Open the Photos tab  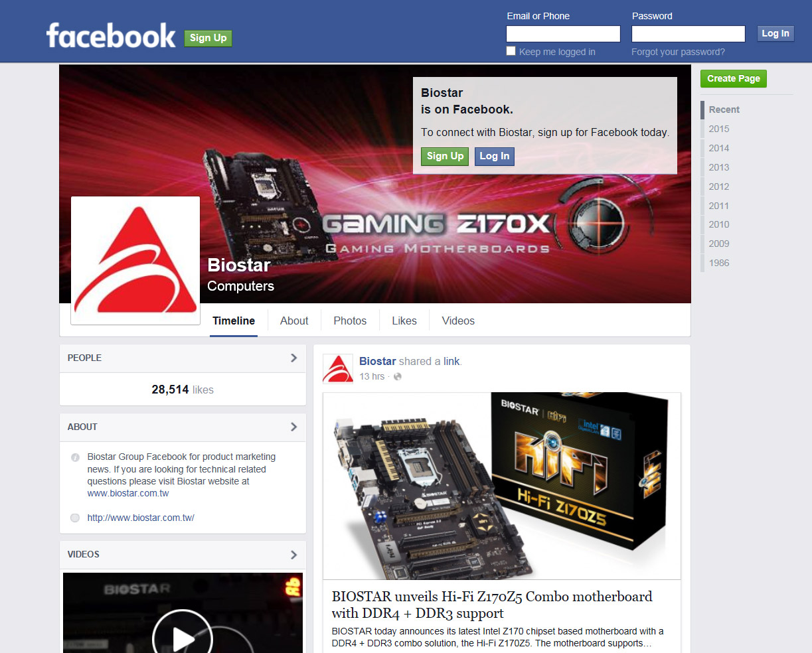(350, 321)
